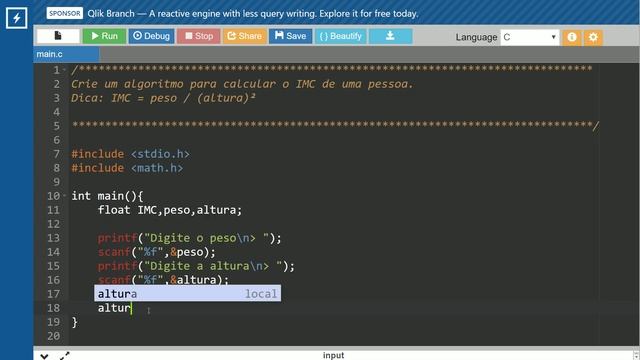640x360 pixels.
Task: Switch to the main.c tab
Action: (x=66, y=54)
